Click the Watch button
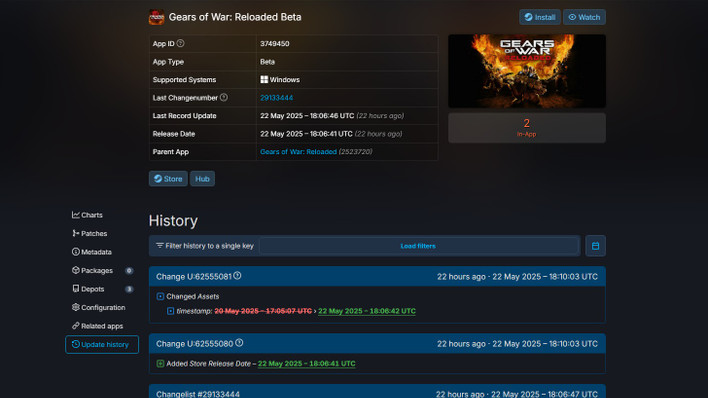The width and height of the screenshot is (708, 398). [584, 17]
